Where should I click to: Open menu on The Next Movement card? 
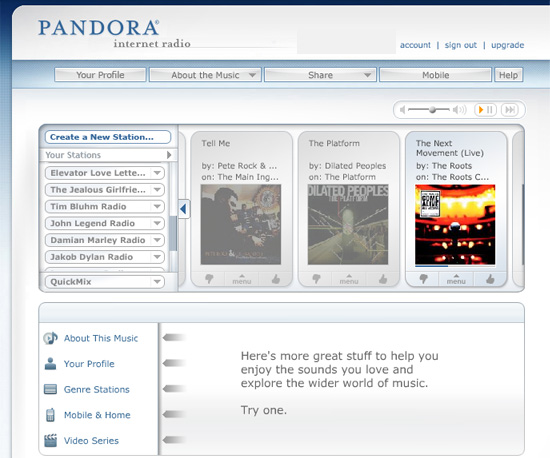click(x=456, y=279)
